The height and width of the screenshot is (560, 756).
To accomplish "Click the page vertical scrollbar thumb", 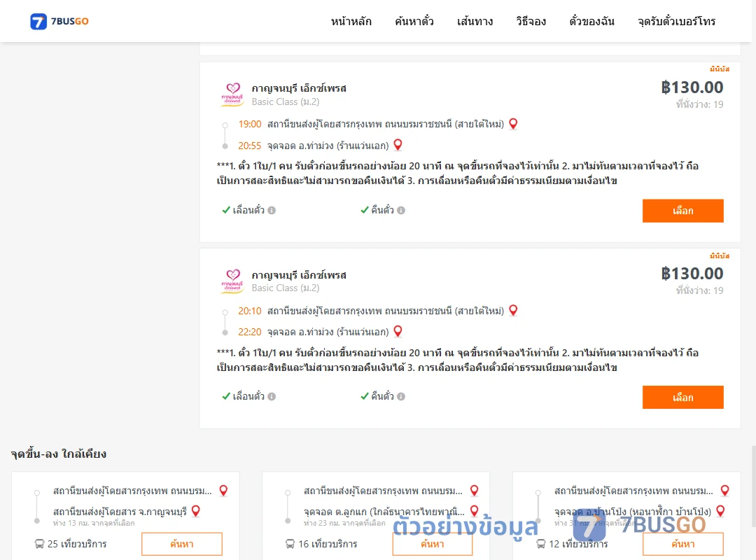I will (754, 487).
